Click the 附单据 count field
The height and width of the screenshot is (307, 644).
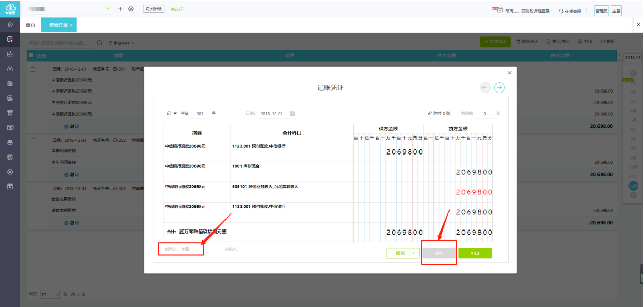[x=484, y=114]
